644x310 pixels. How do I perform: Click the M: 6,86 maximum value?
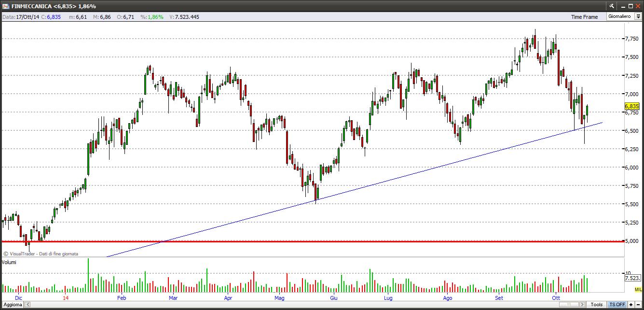102,17
